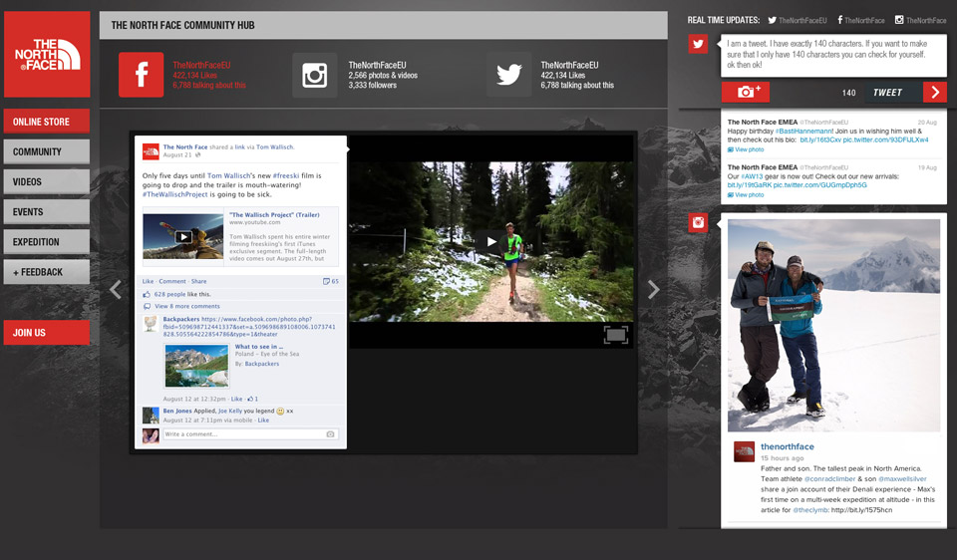The image size is (957, 560).
Task: Click Like on Ben Jones comment
Action: coord(263,420)
